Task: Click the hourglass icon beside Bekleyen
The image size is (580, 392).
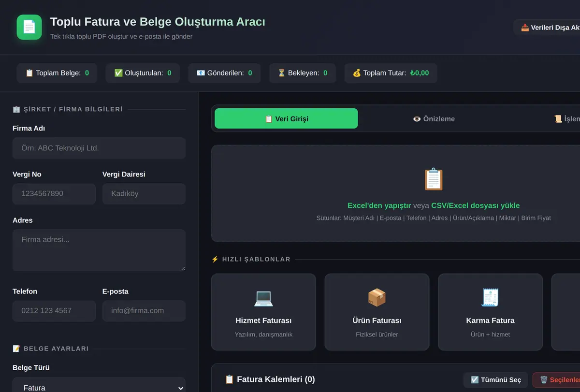Action: 281,73
